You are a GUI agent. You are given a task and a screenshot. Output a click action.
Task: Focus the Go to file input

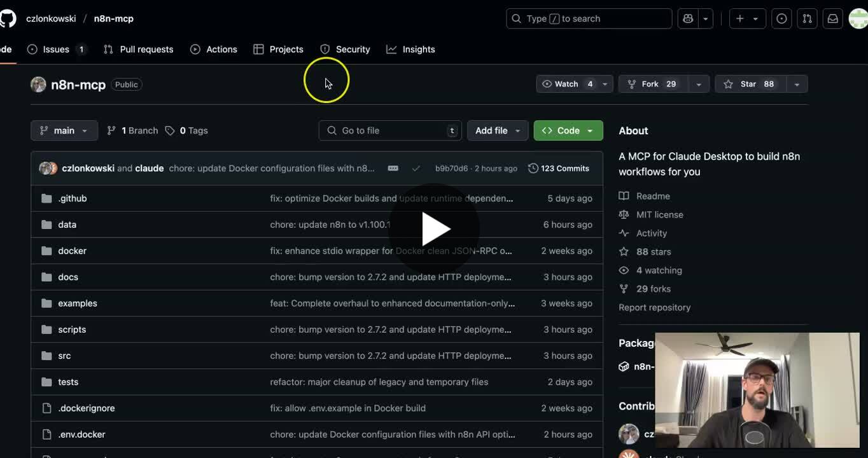pos(390,130)
